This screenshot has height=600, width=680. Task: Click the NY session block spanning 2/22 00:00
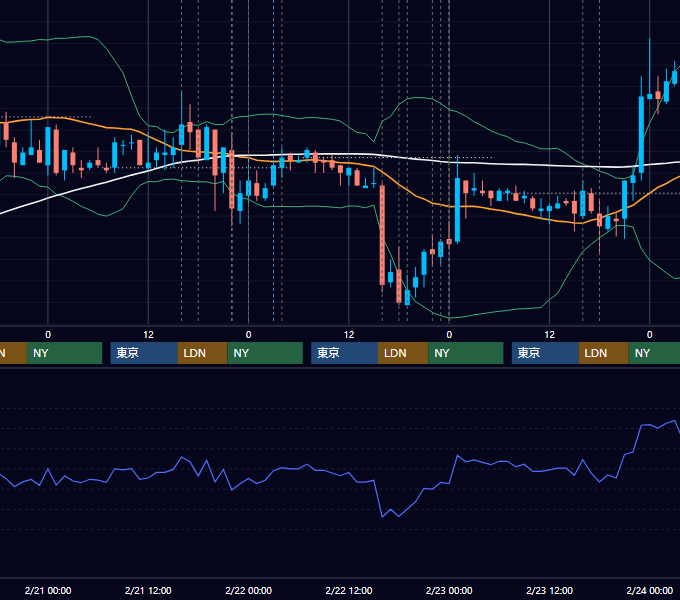265,353
